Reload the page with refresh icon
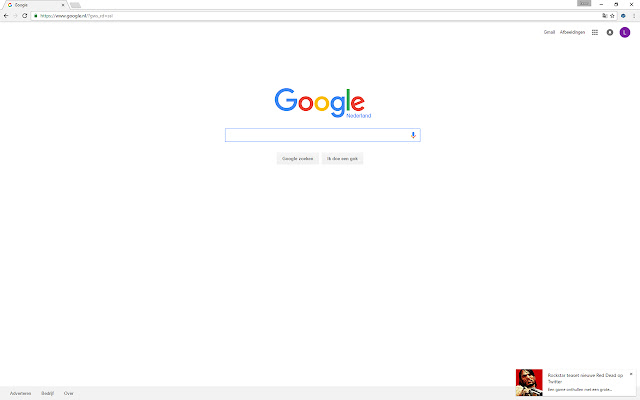The width and height of the screenshot is (640, 400). 24,16
